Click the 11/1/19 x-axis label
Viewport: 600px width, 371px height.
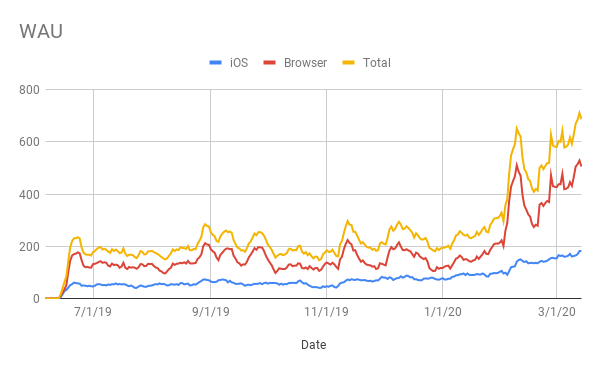pyautogui.click(x=326, y=312)
